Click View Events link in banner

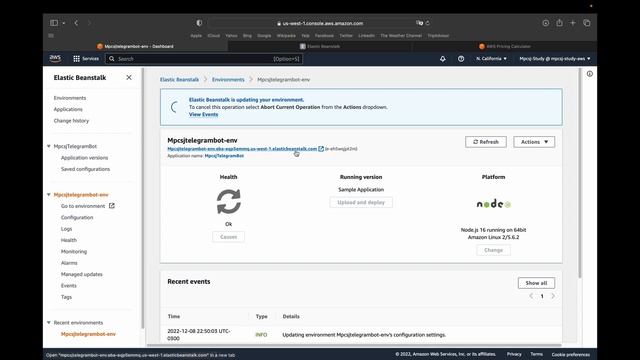pyautogui.click(x=203, y=114)
